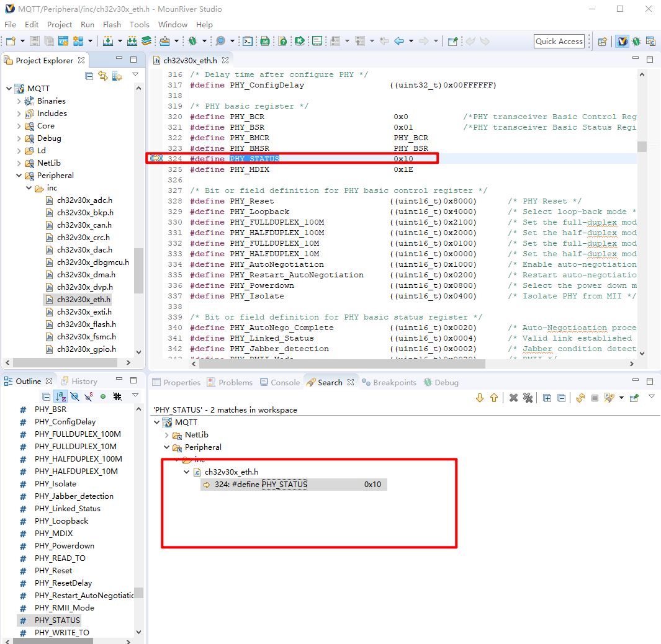Viewport: 661px width, 644px height.
Task: Click the editor vertical scrollbar thumb
Action: click(x=642, y=146)
